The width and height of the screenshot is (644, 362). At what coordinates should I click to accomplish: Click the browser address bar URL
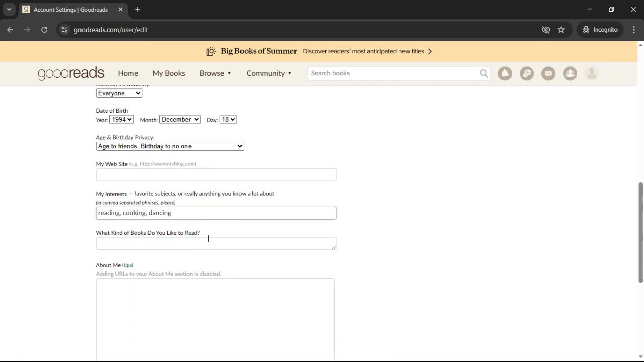click(111, 30)
